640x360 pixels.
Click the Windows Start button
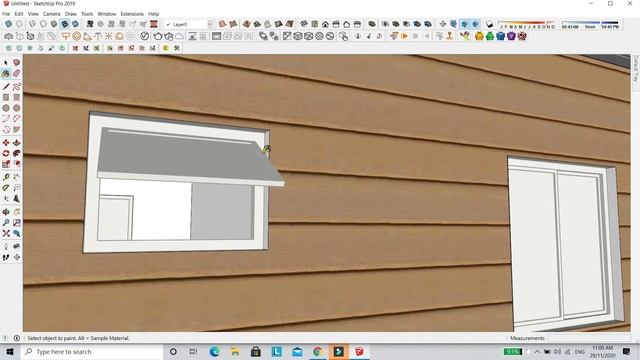coord(10,351)
